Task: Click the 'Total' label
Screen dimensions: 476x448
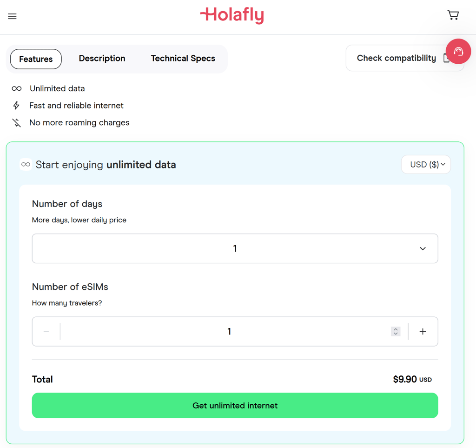Action: coord(42,379)
